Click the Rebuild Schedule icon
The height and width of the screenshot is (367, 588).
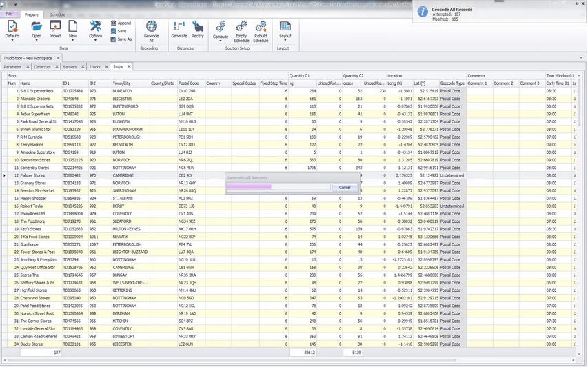tap(261, 27)
